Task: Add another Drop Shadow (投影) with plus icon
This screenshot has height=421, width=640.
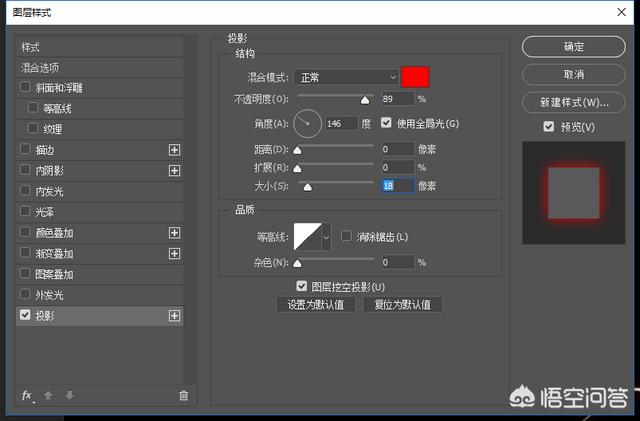Action: pos(174,316)
